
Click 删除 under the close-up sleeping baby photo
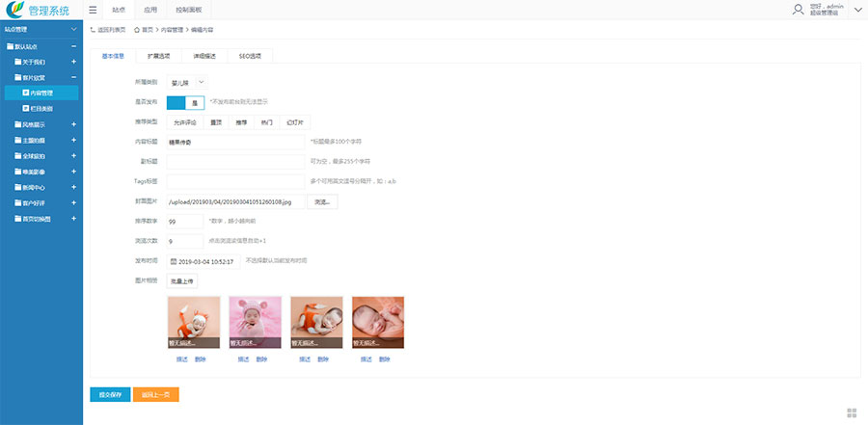[384, 359]
